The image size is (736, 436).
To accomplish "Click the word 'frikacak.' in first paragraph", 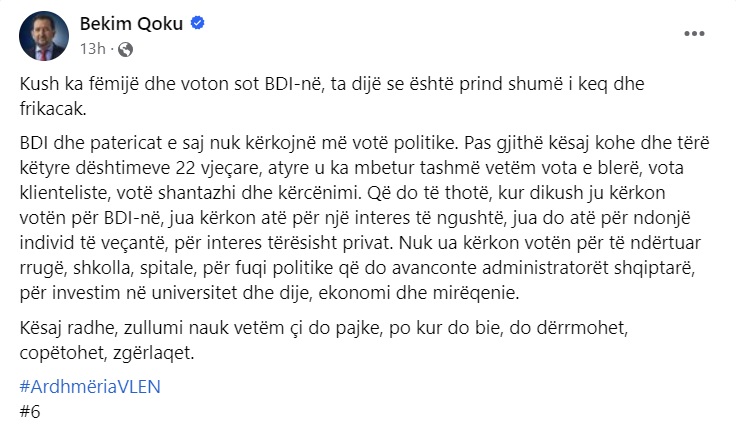I will point(53,109).
